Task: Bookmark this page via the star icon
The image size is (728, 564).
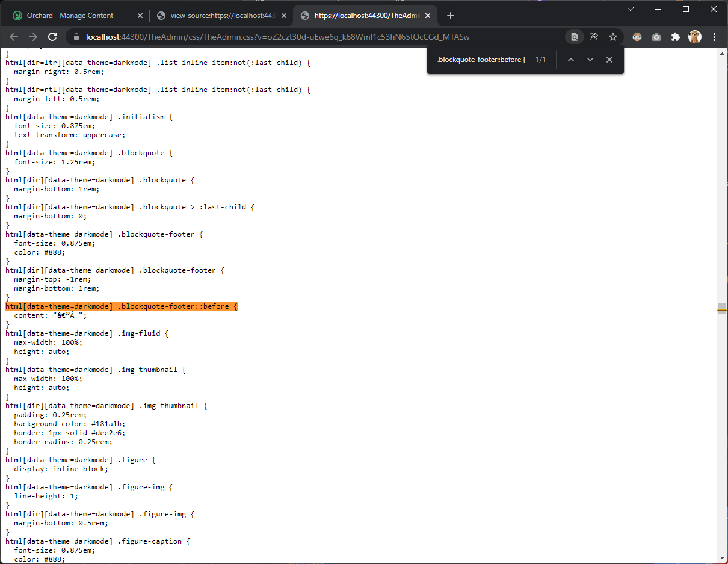Action: click(x=613, y=37)
